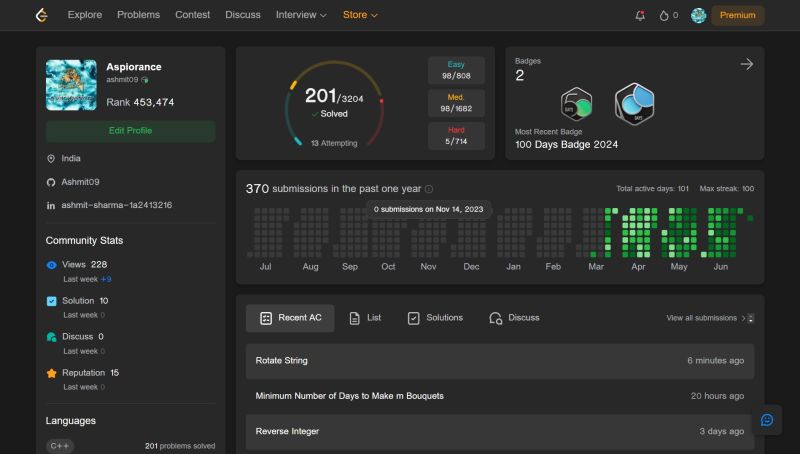The width and height of the screenshot is (800, 454).
Task: Open the notifications bell
Action: click(640, 15)
